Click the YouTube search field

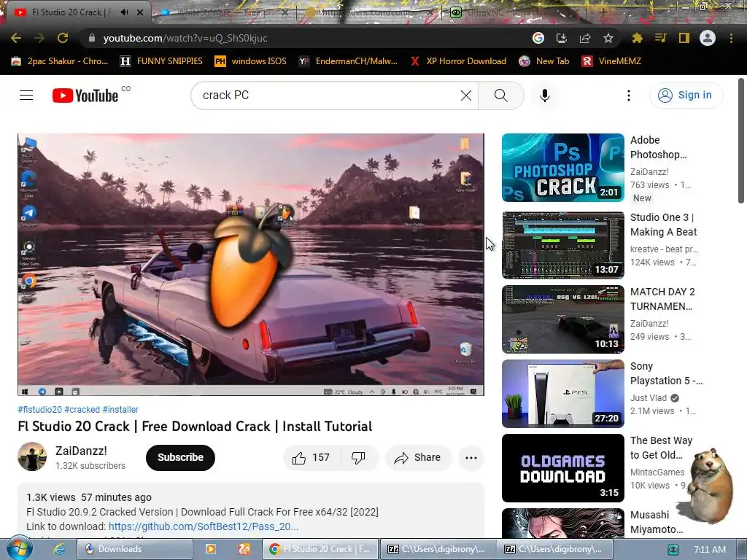tap(329, 96)
